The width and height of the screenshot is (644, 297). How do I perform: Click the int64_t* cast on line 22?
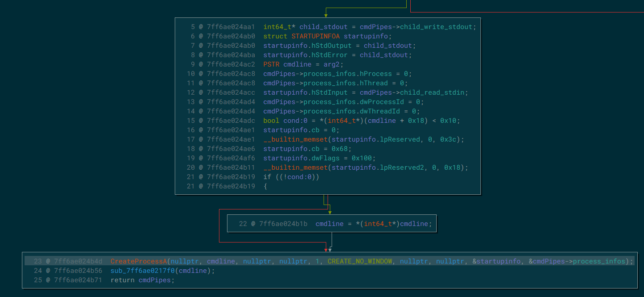[x=380, y=224]
